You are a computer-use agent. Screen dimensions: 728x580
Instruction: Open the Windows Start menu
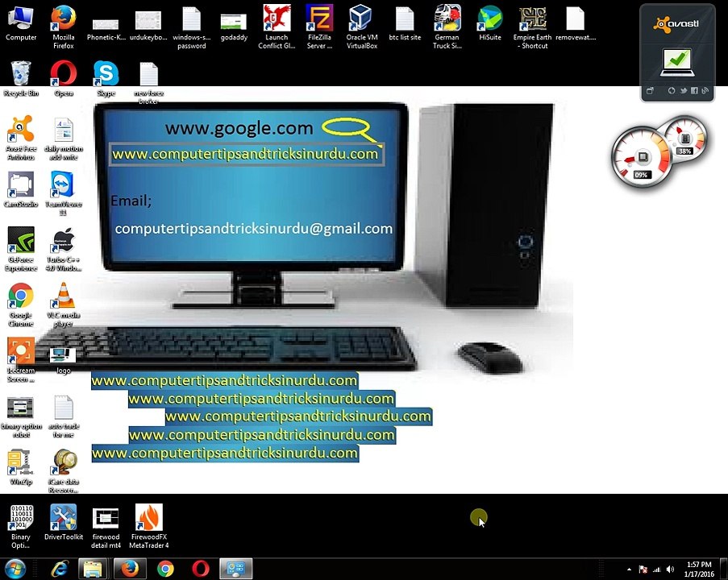click(15, 569)
